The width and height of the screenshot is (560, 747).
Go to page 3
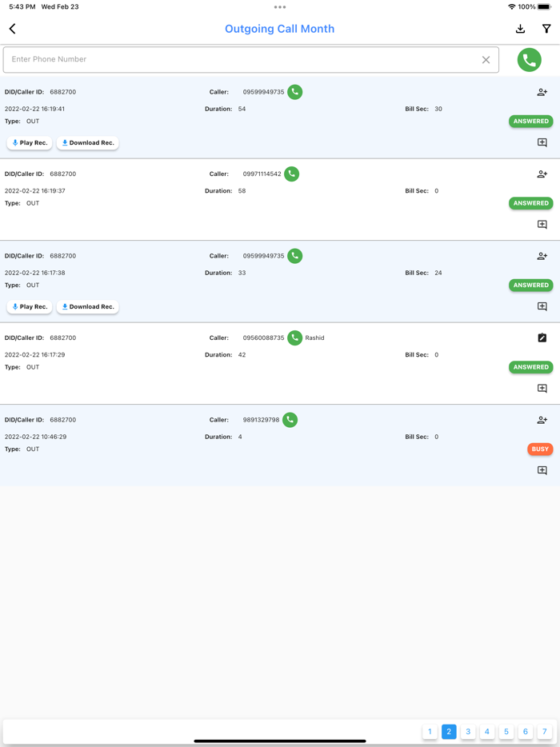[x=468, y=732]
